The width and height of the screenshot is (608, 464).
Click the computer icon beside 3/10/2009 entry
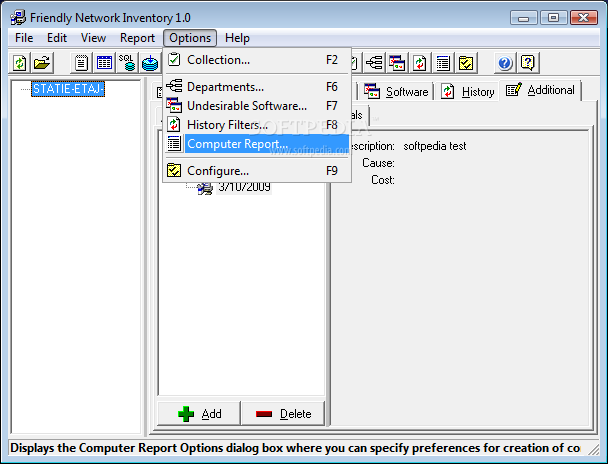(x=204, y=187)
